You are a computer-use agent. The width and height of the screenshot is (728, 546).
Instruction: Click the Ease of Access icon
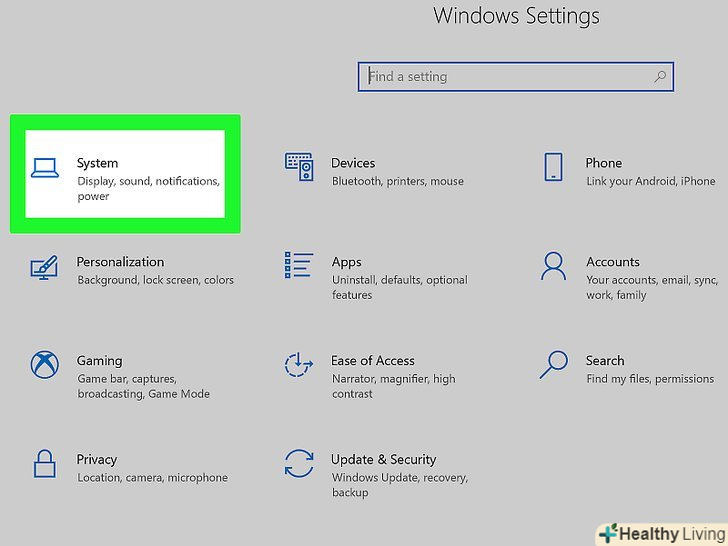pos(299,364)
